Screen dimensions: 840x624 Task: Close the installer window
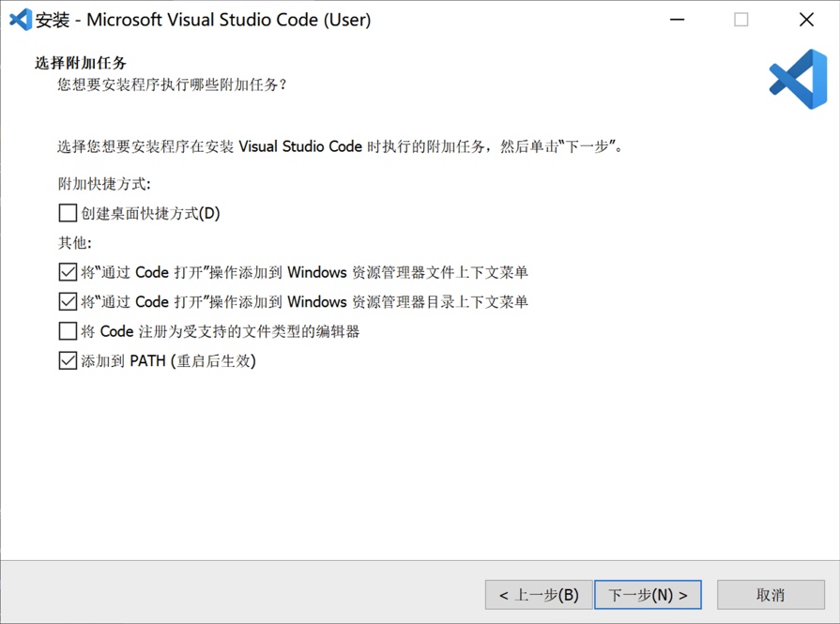coord(806,20)
